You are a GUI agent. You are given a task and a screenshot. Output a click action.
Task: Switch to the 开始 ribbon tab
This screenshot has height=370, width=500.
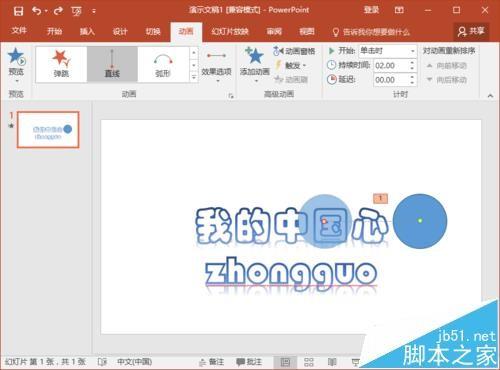[x=54, y=31]
